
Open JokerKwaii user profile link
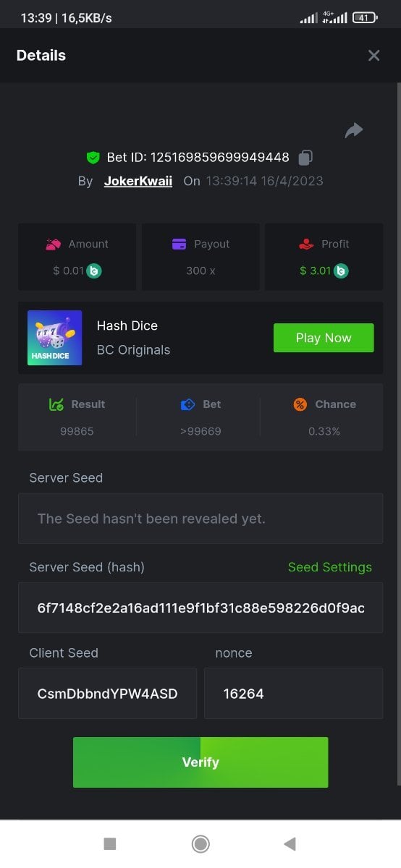pyautogui.click(x=138, y=181)
